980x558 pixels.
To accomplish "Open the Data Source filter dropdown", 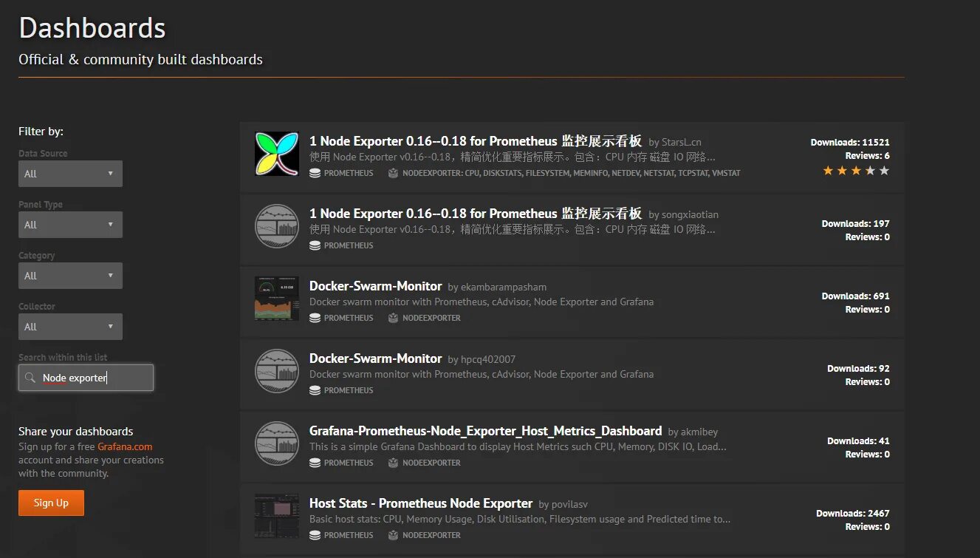I will pos(70,174).
